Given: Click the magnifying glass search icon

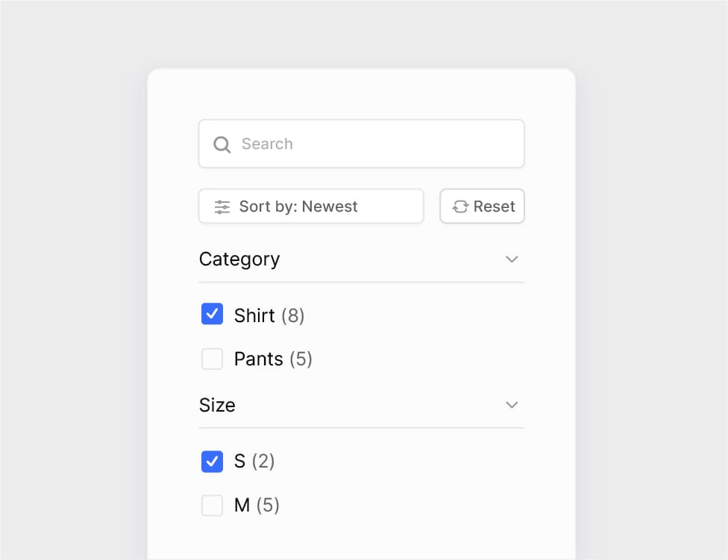Looking at the screenshot, I should [222, 143].
